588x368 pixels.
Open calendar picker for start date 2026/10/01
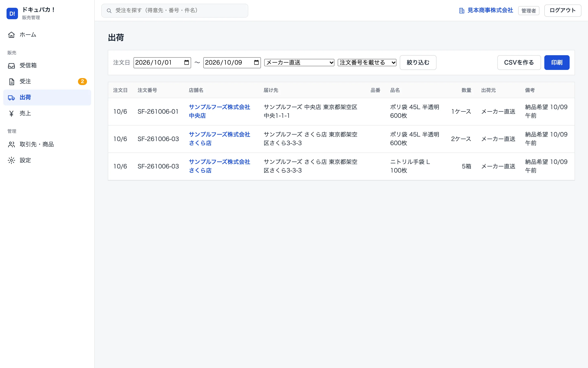pyautogui.click(x=186, y=63)
